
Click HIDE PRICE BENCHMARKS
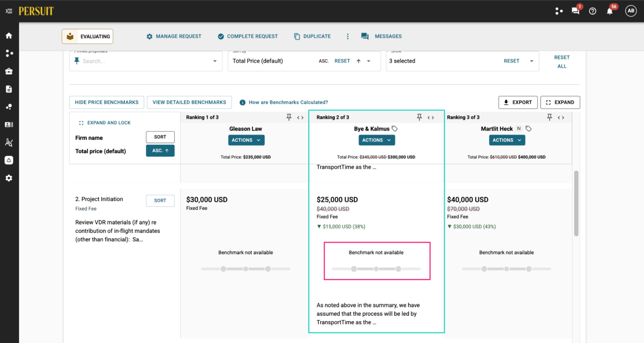107,102
